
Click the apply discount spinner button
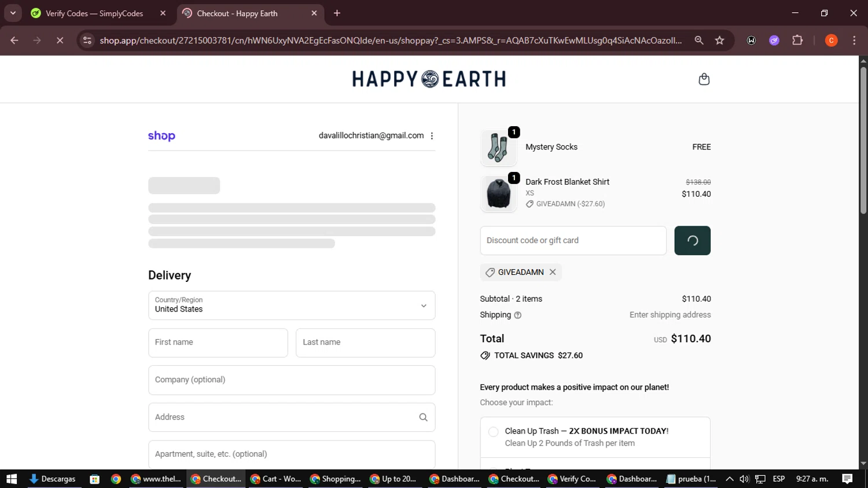(x=692, y=240)
